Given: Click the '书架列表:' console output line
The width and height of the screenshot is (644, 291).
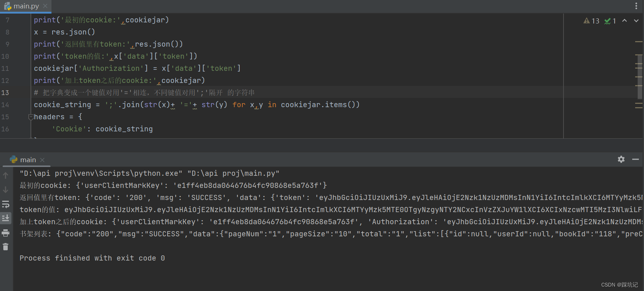Looking at the screenshot, I should coord(331,234).
